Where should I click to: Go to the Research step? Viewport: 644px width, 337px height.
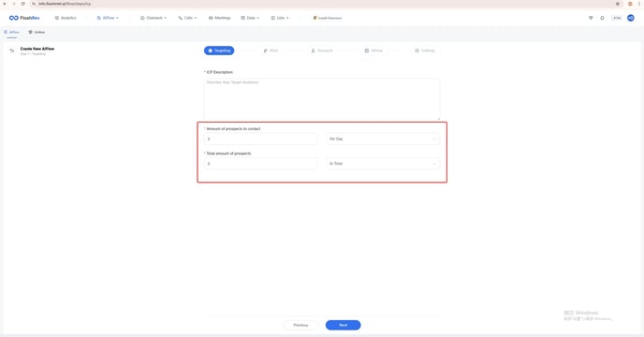(x=322, y=51)
